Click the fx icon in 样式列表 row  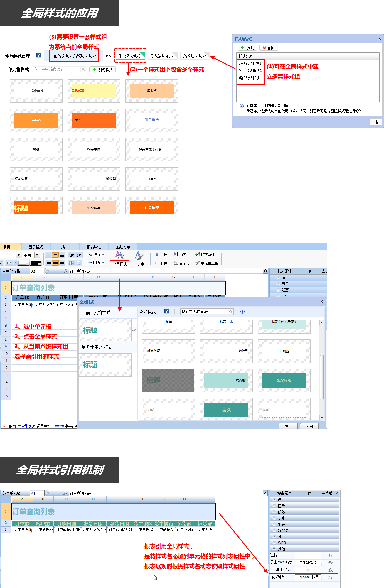[x=331, y=577]
